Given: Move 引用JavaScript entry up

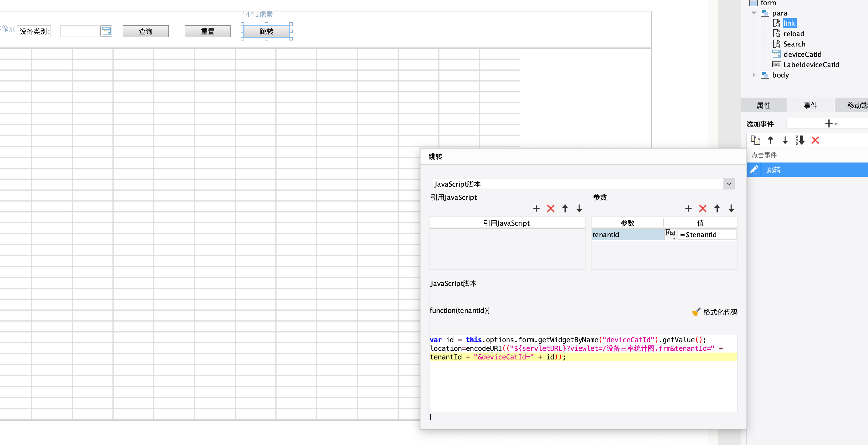Looking at the screenshot, I should pos(565,208).
